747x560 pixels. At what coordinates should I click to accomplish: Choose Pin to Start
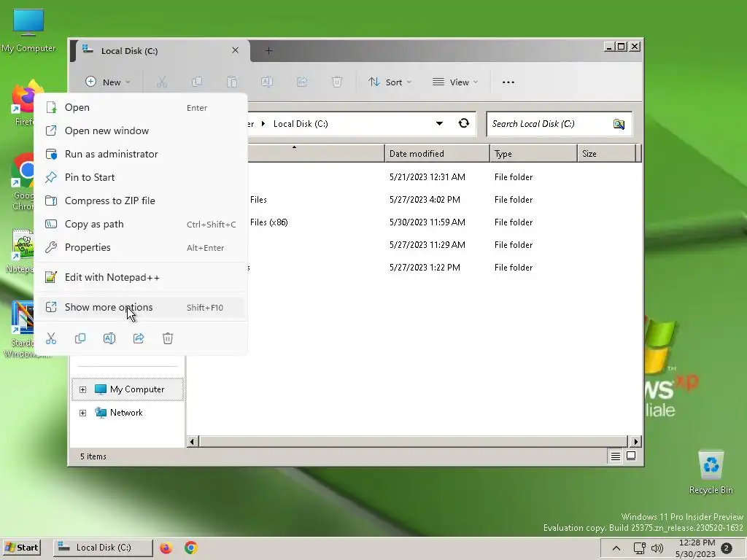click(142, 178)
